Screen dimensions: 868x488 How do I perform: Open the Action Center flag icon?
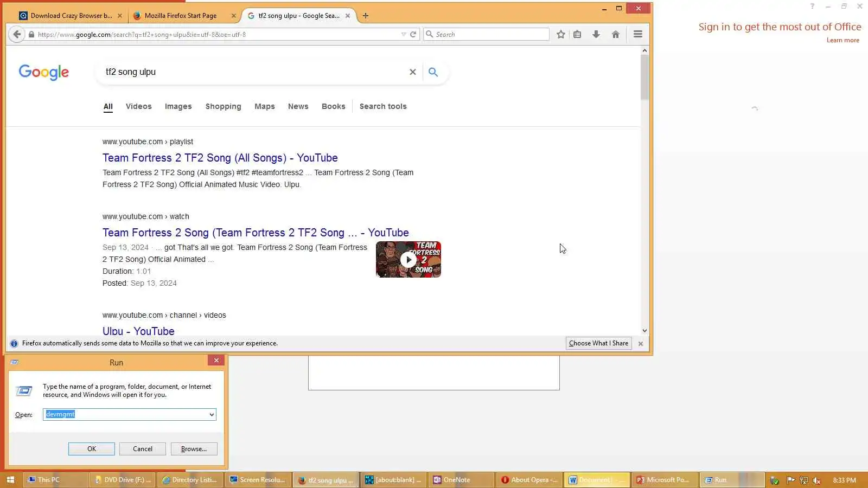[791, 480]
